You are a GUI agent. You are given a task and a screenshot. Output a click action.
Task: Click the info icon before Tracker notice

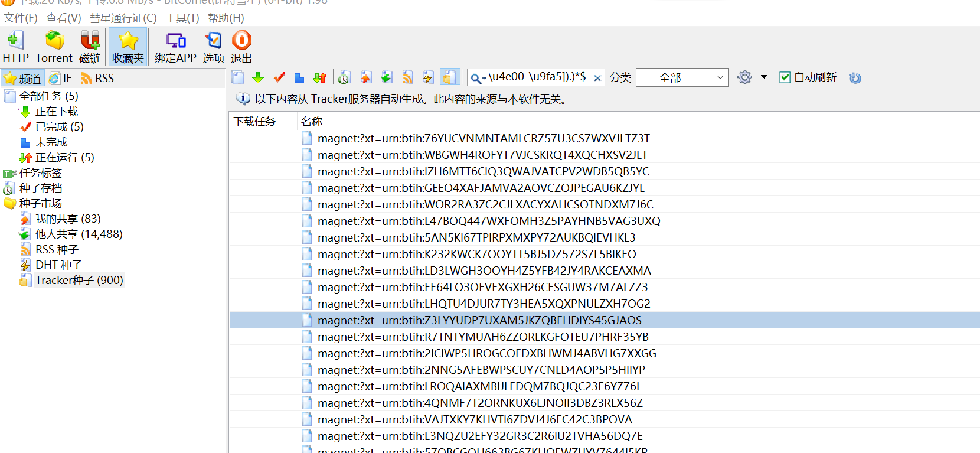243,99
